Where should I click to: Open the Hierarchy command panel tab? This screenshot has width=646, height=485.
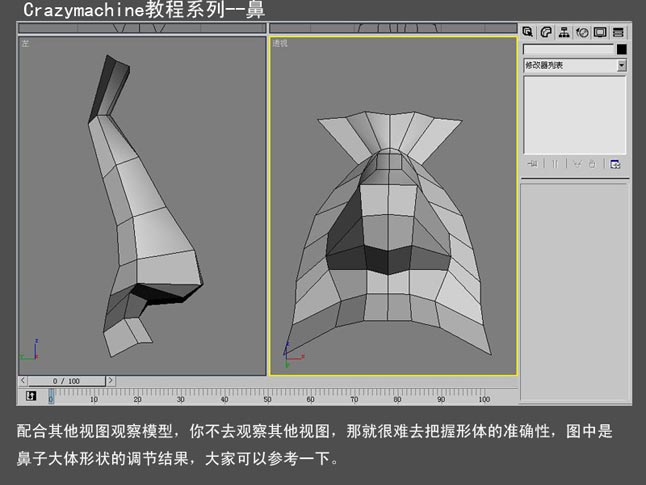pos(564,32)
